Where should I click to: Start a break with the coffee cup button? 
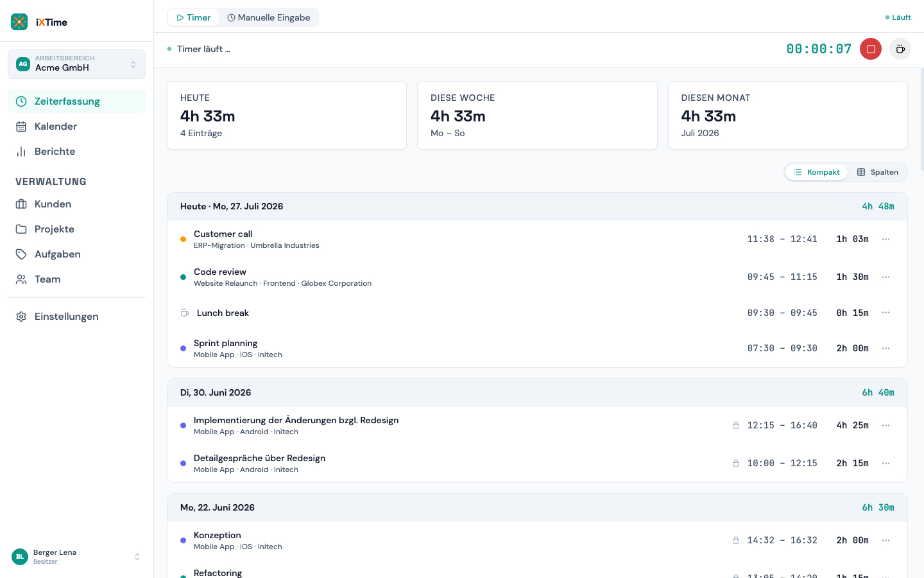click(900, 49)
